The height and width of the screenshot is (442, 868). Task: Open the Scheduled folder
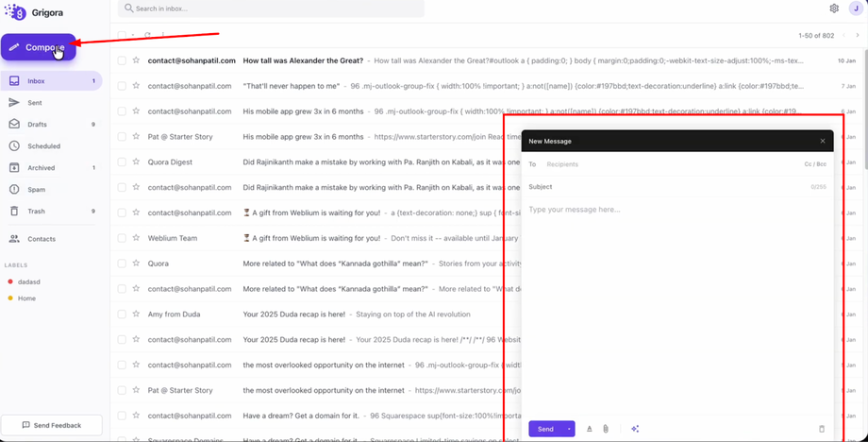tap(51, 146)
